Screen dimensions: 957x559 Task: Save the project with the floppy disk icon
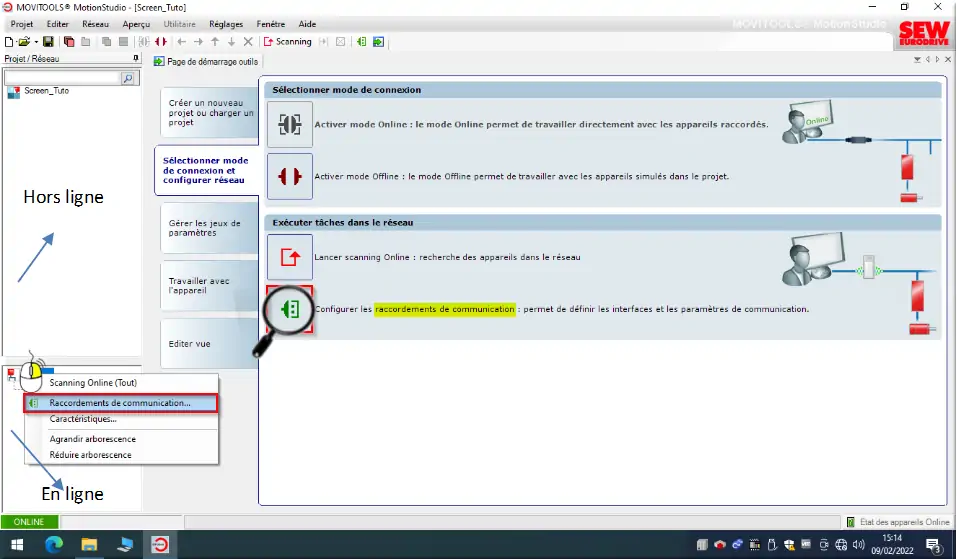pos(48,42)
